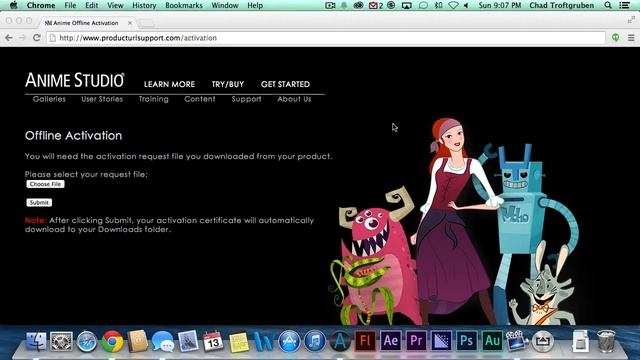Screen dimensions: 640x360
Task: Launch After Effects from the dock
Action: [x=391, y=340]
